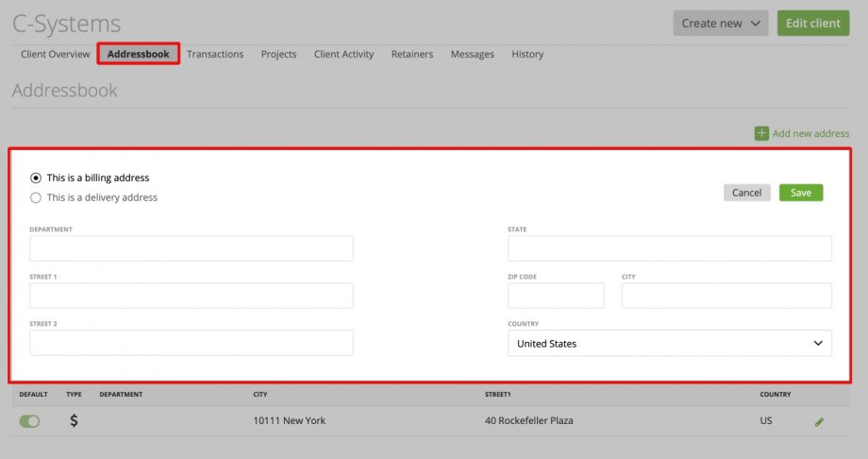This screenshot has width=868, height=459.
Task: Click the green plus icon for new address
Action: click(x=761, y=133)
